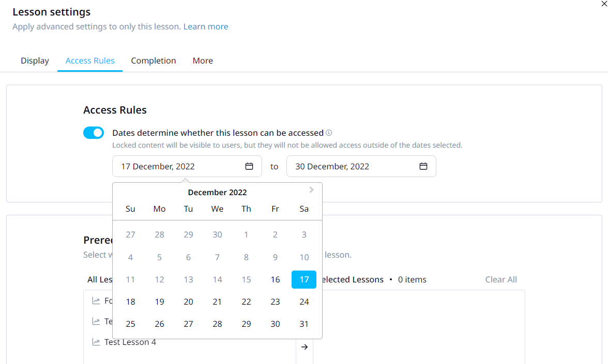Viewport: 608px width, 364px height.
Task: Select December 24 on the calendar
Action: pos(304,302)
